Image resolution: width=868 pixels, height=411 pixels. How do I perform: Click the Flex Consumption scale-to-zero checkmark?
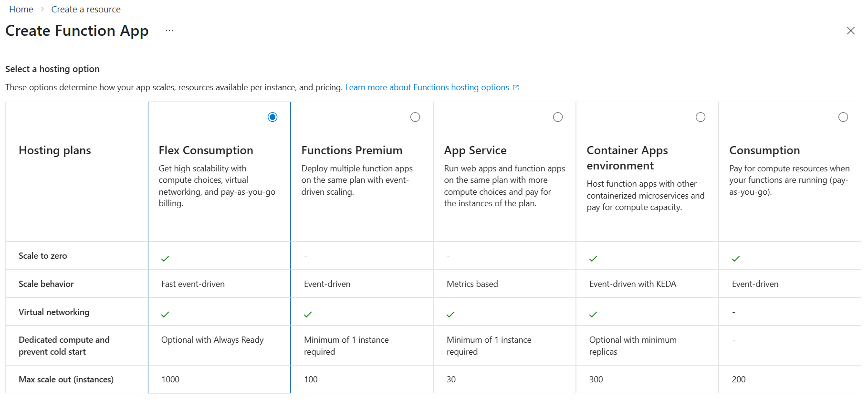[165, 259]
